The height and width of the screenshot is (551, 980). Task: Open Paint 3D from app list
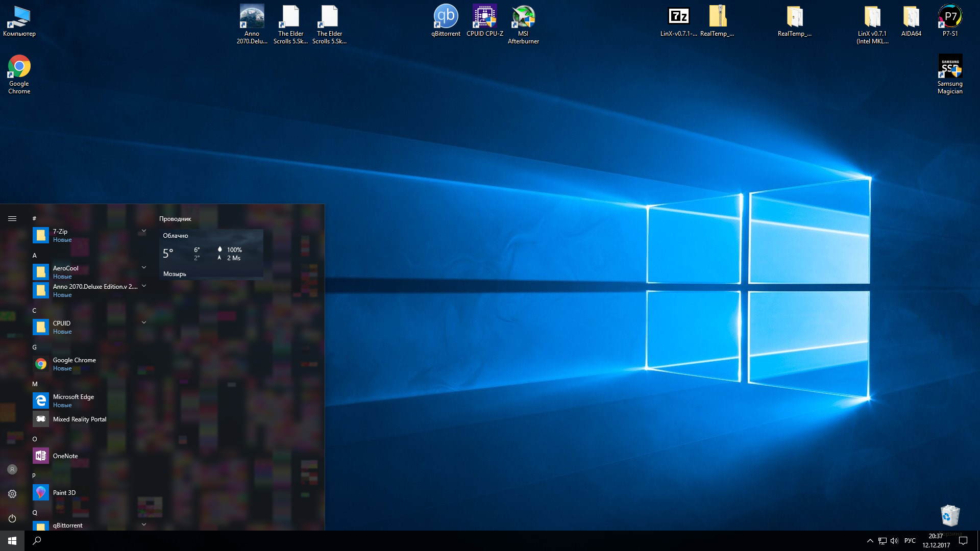pos(64,492)
